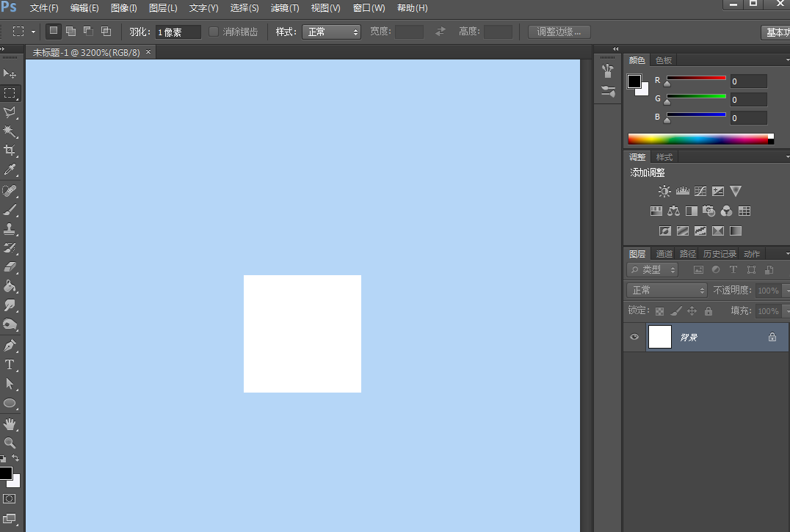The image size is (790, 532).
Task: Select the Rectangular Marquee tool
Action: point(10,93)
